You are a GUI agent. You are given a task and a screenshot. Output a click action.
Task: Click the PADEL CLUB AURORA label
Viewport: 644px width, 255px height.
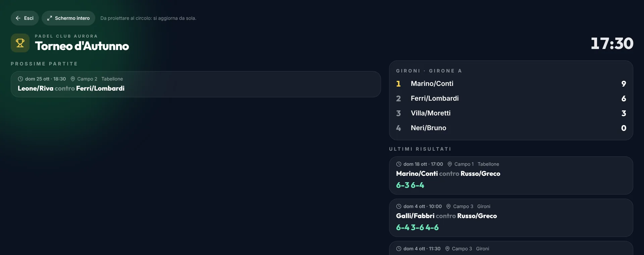coord(66,36)
